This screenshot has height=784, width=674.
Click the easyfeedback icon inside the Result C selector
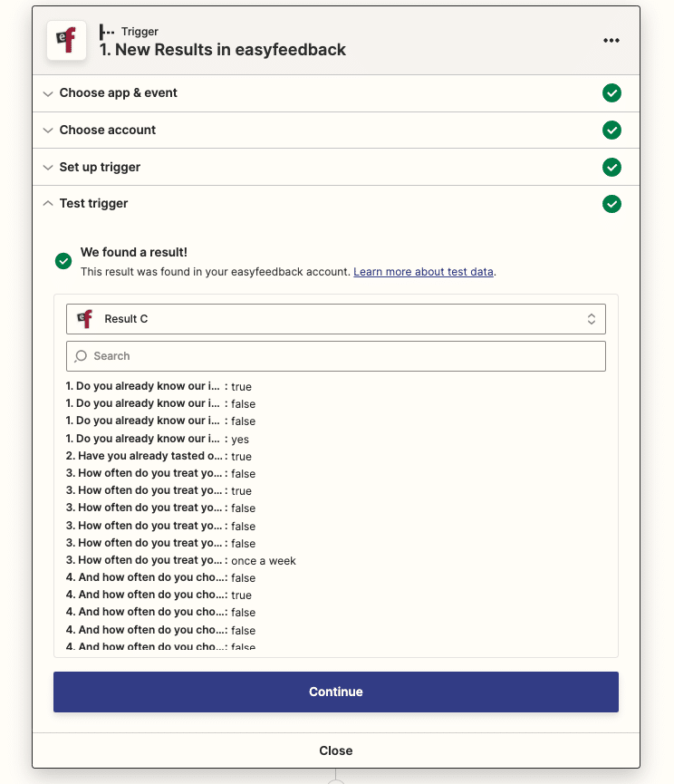pyautogui.click(x=84, y=318)
